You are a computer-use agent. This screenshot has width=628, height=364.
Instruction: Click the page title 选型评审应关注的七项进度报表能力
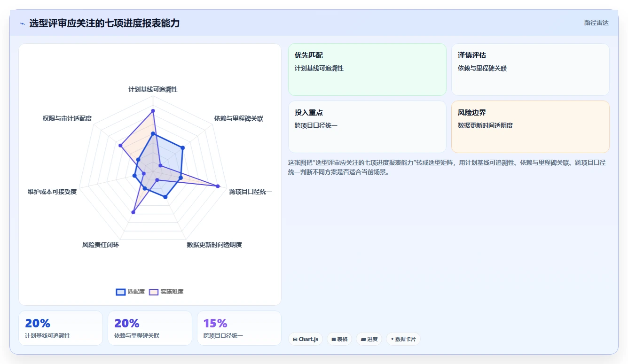click(104, 23)
